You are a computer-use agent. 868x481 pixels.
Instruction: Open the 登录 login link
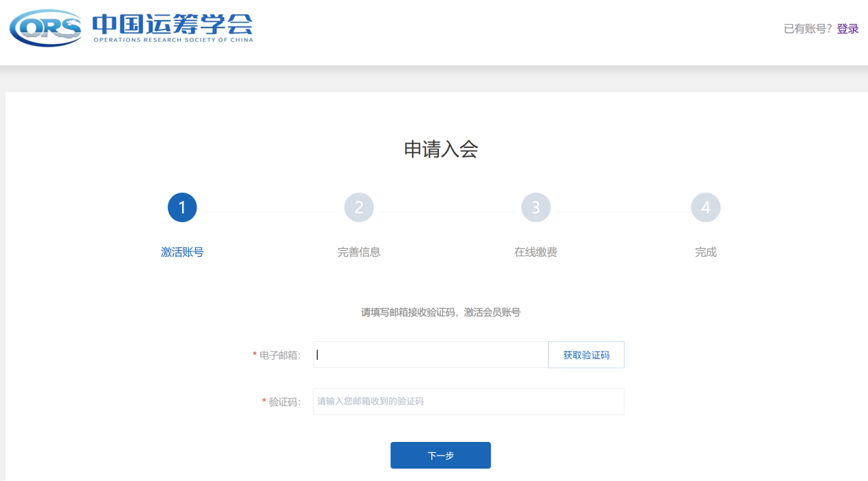pyautogui.click(x=848, y=29)
